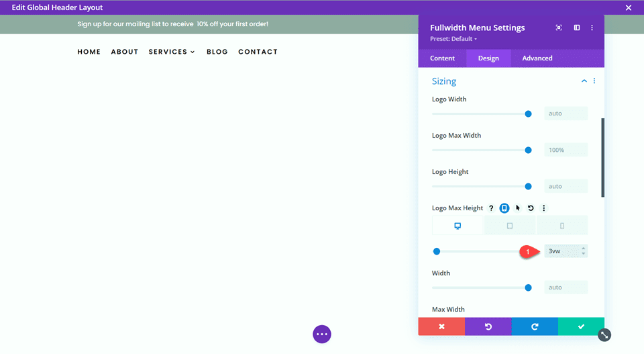Reset the Logo Max Height setting
The image size is (644, 354).
pyautogui.click(x=531, y=208)
